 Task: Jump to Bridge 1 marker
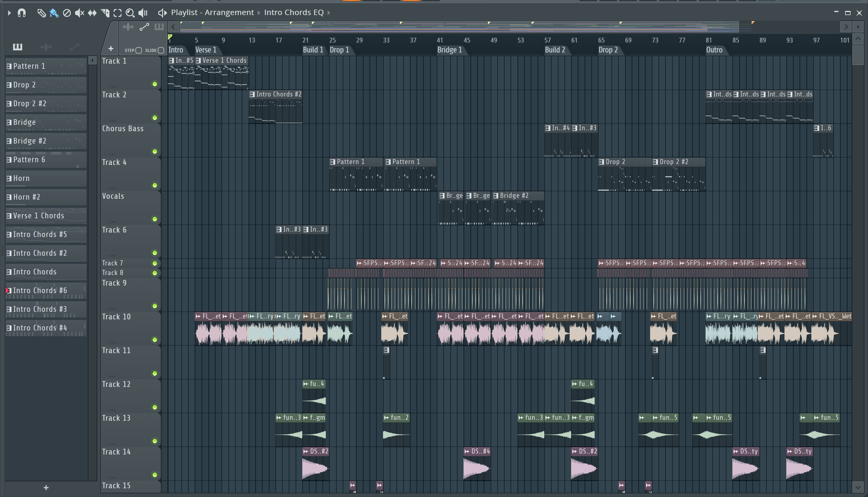coord(449,50)
